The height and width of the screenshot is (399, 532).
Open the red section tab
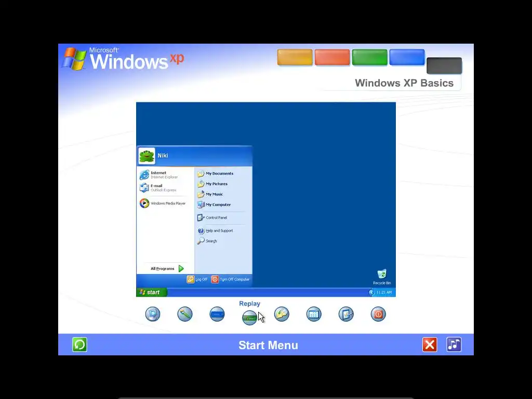point(332,57)
